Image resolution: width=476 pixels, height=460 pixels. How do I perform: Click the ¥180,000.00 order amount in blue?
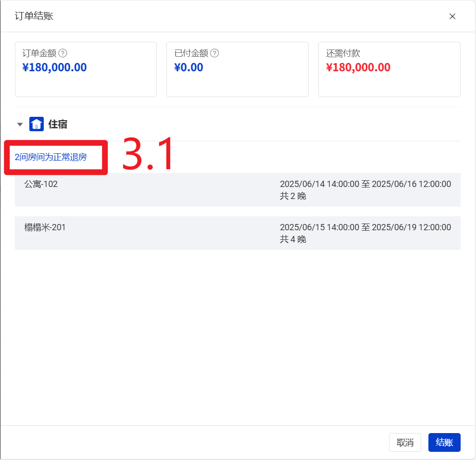pyautogui.click(x=54, y=67)
